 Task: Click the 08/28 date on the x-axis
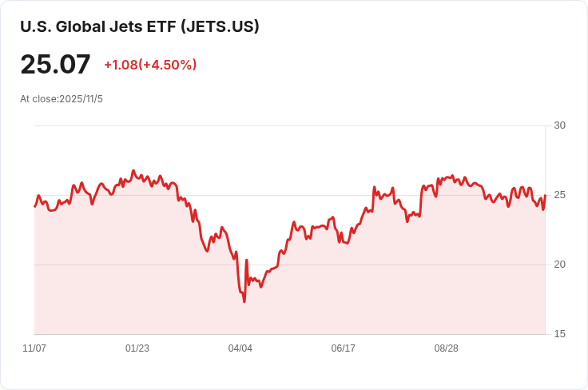pyautogui.click(x=447, y=348)
